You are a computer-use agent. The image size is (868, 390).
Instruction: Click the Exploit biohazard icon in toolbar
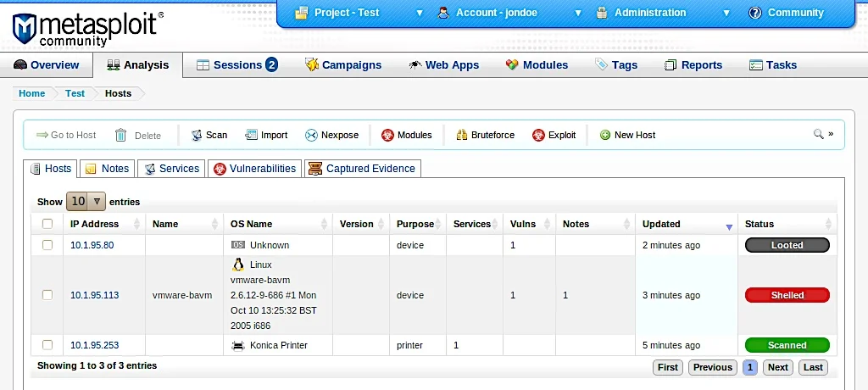(538, 135)
